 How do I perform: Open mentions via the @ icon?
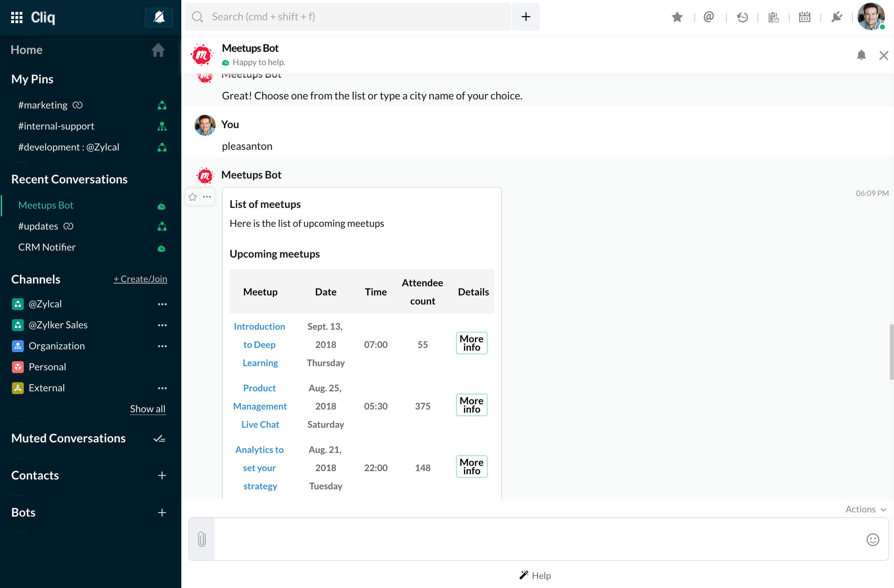click(x=708, y=17)
